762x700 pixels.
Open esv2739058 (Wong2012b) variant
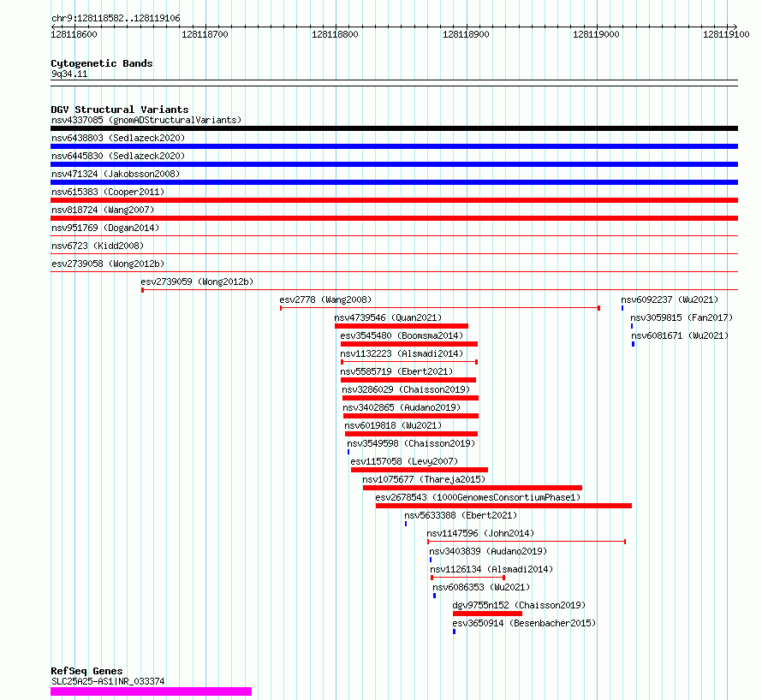pyautogui.click(x=108, y=264)
